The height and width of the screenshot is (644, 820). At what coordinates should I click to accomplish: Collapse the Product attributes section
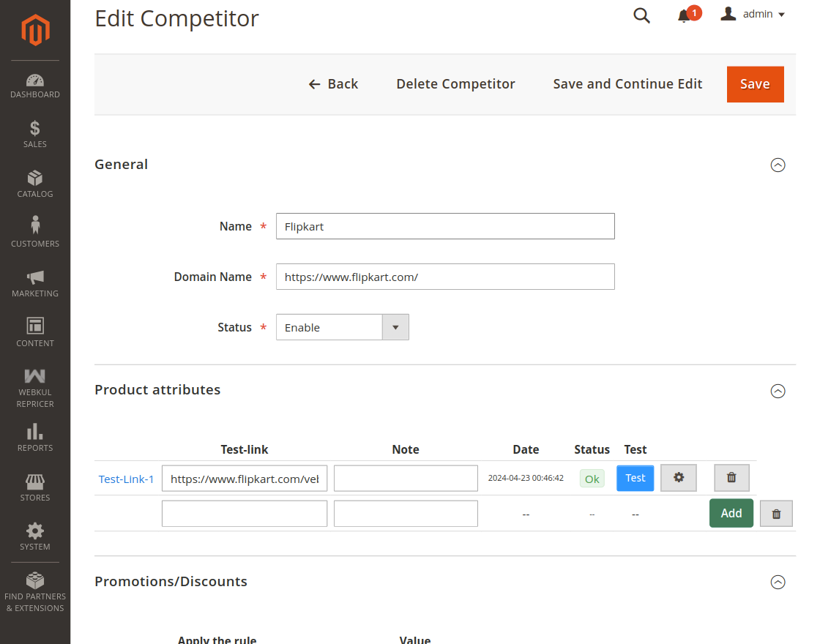(x=778, y=392)
